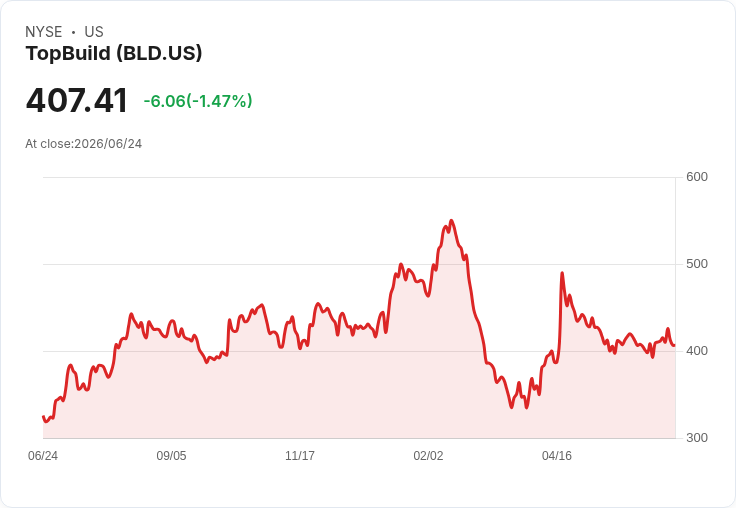This screenshot has height=508, width=736.
Task: Click the 500 y-axis label
Action: pos(697,264)
